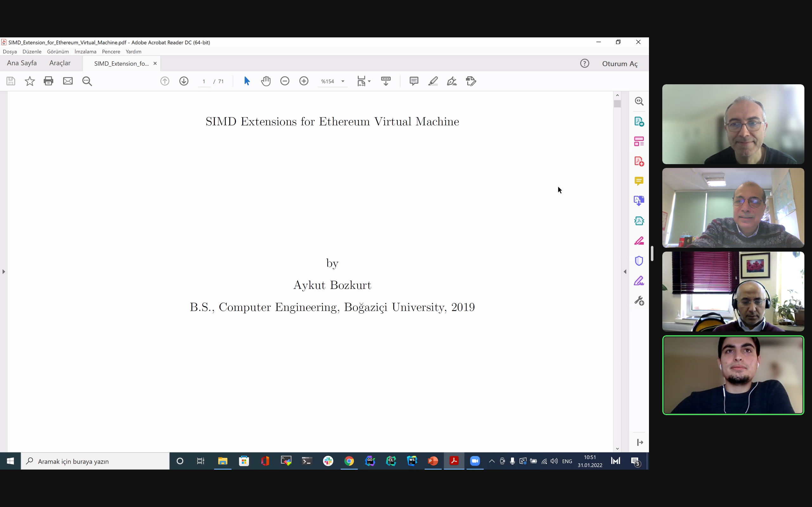Screen dimensions: 812x507
Task: Open Zoom app from the taskbar
Action: pyautogui.click(x=475, y=461)
